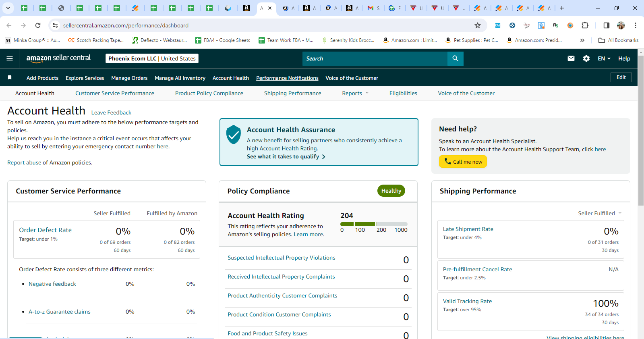
Task: Click into the Seller Central search field
Action: [x=375, y=58]
